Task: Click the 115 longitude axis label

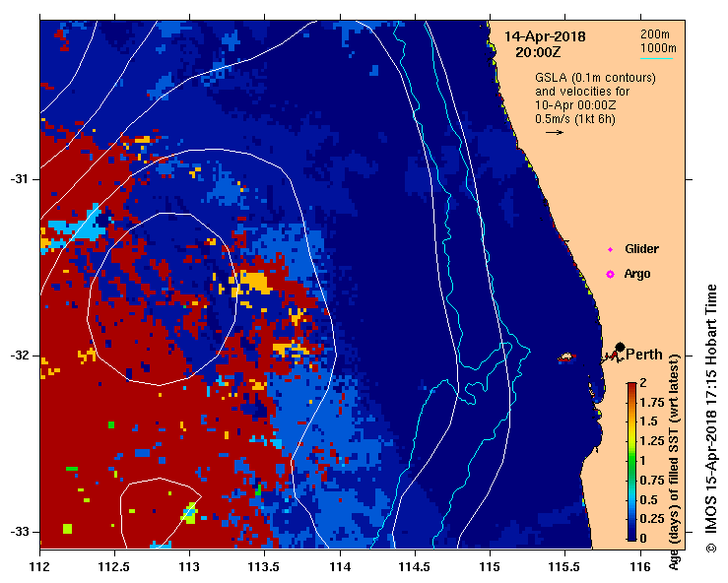Action: [x=490, y=567]
